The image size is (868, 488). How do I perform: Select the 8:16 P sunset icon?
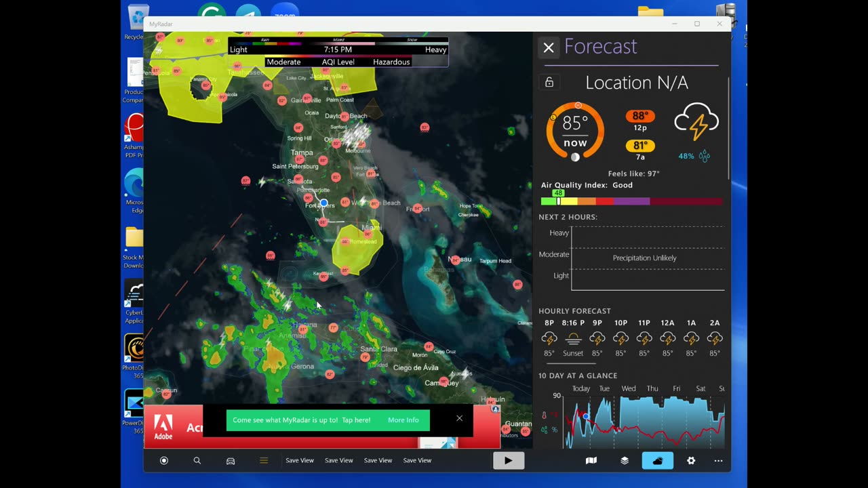click(573, 338)
